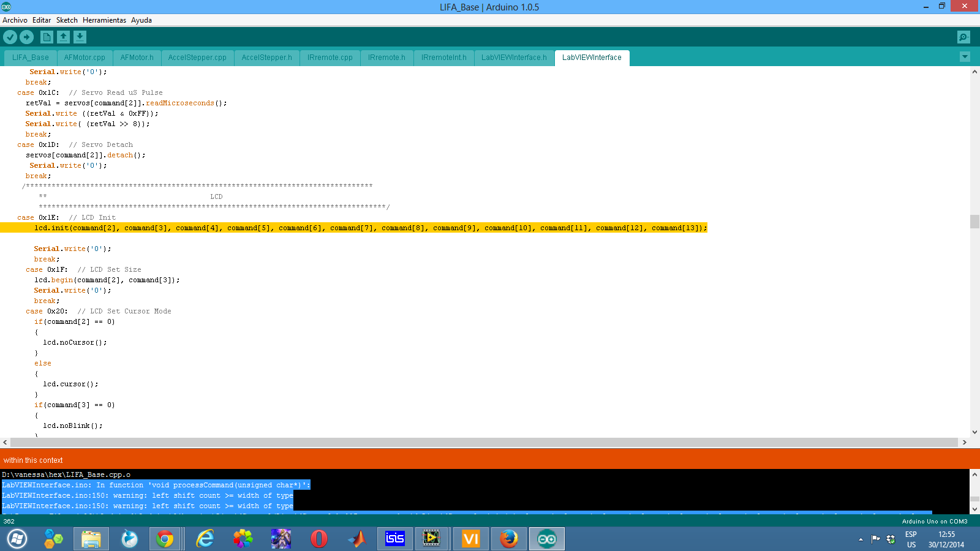Click the horizontal scrollbar right arrow
This screenshot has width=980, height=551.
(965, 442)
